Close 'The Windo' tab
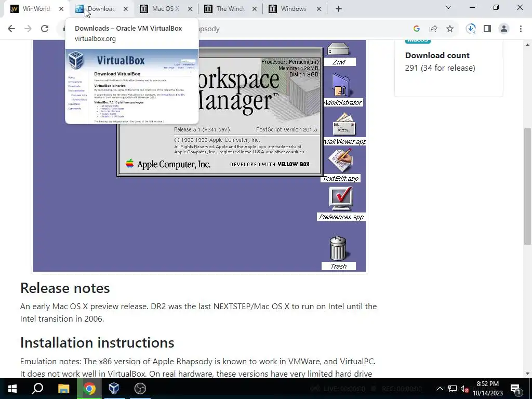This screenshot has width=532, height=399. coord(255,9)
